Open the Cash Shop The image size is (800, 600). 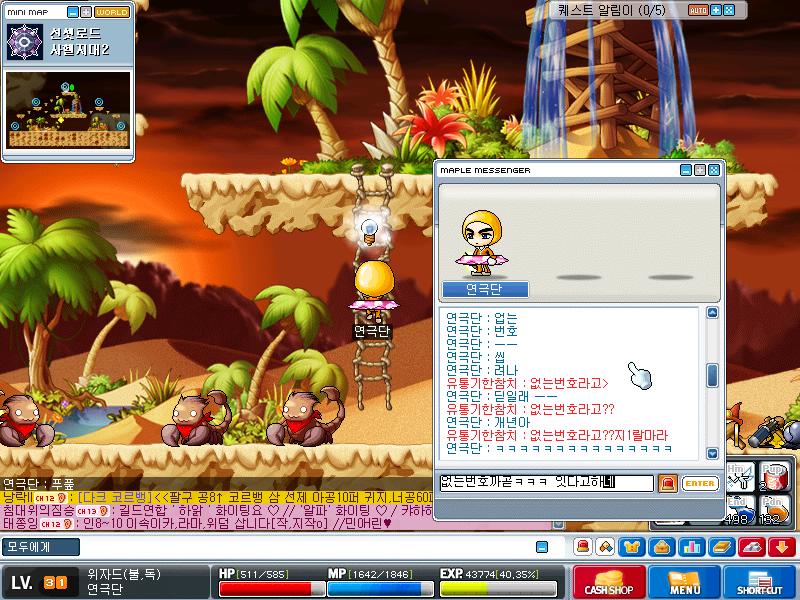pos(609,582)
